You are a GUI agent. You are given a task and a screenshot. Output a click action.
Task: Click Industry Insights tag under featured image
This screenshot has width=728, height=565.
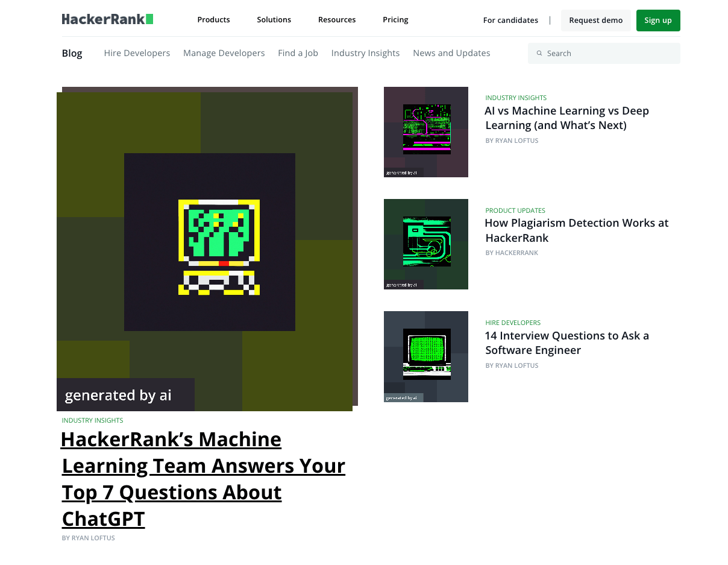click(x=92, y=420)
